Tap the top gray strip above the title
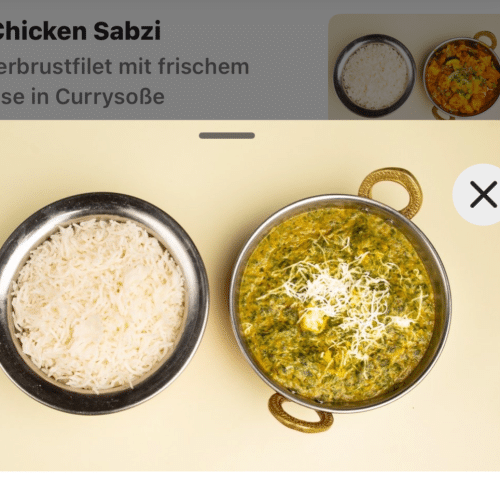The height and width of the screenshot is (500, 500). coord(250,7)
